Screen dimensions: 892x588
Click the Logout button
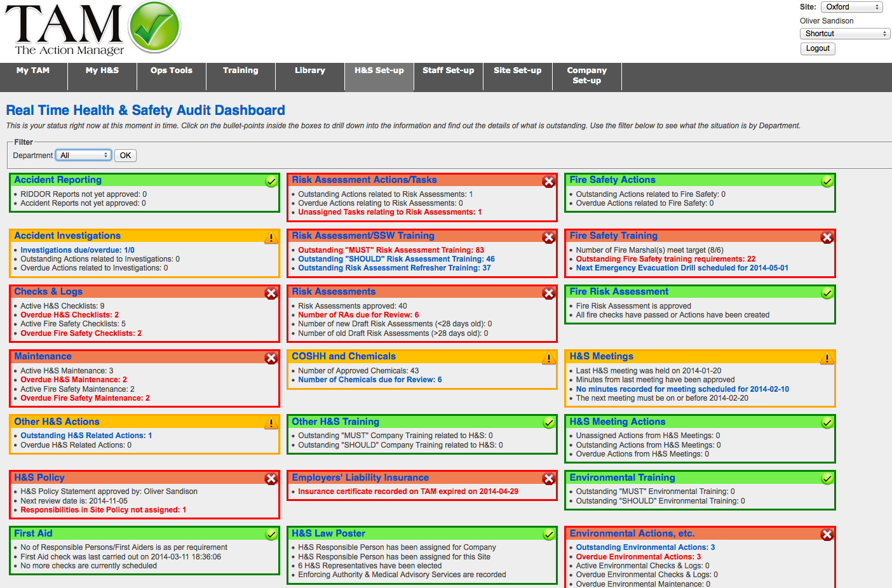[x=818, y=49]
